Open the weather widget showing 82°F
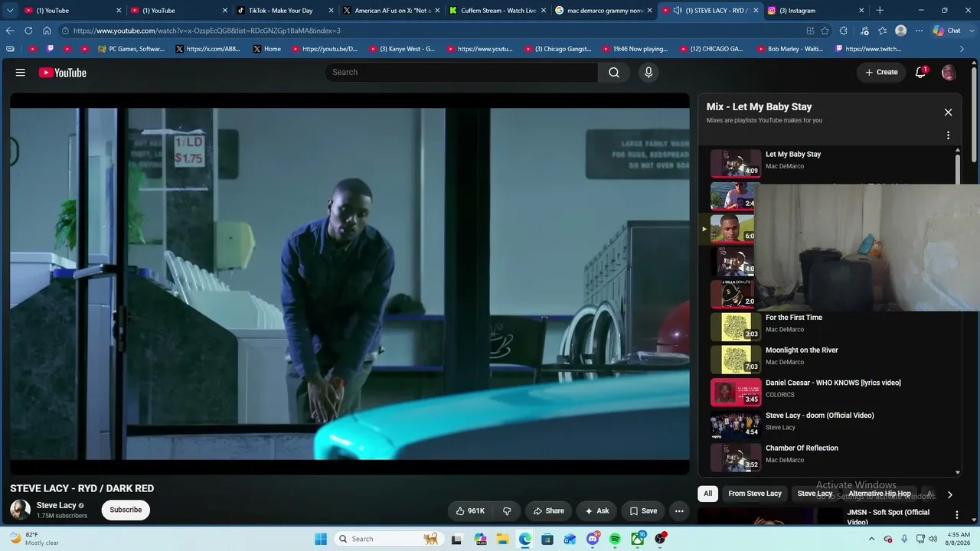Image resolution: width=980 pixels, height=551 pixels. click(34, 539)
